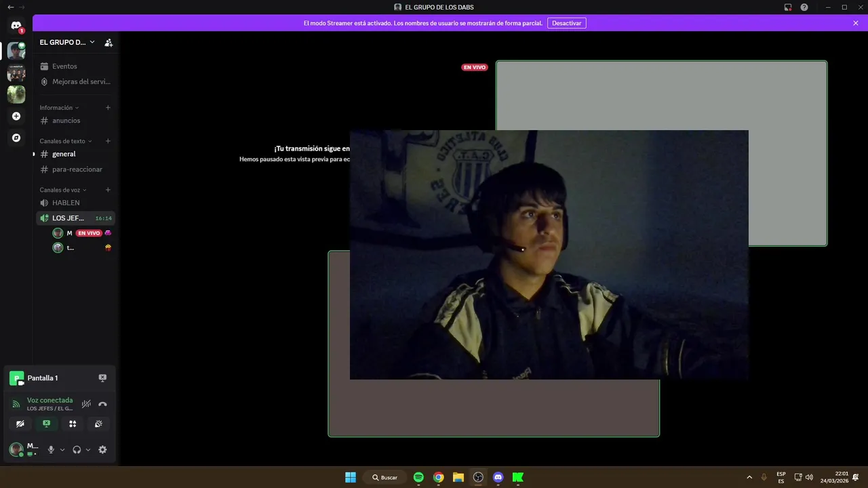Image resolution: width=868 pixels, height=488 pixels.
Task: Turn on camera toggle button
Action: (x=20, y=424)
